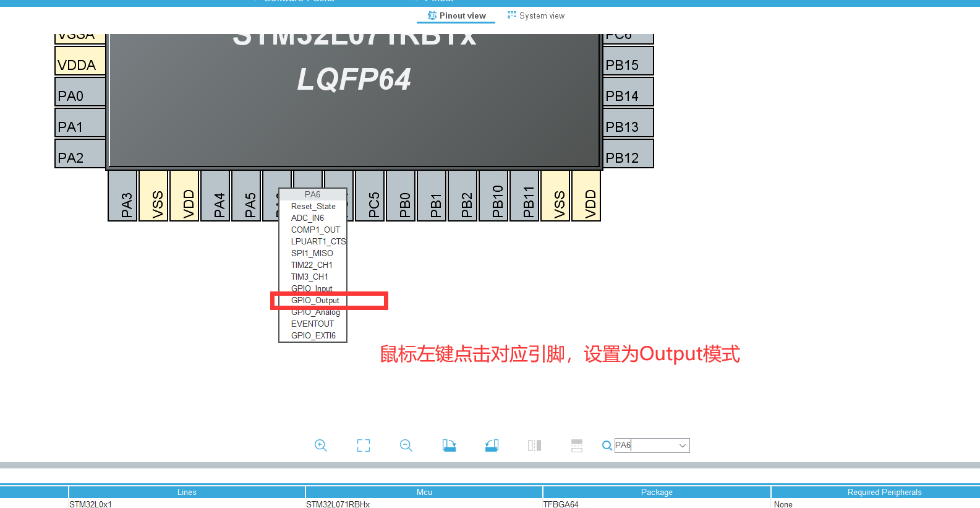This screenshot has height=508, width=980.
Task: Click the VDDA pin on the chip
Action: pyautogui.click(x=80, y=61)
